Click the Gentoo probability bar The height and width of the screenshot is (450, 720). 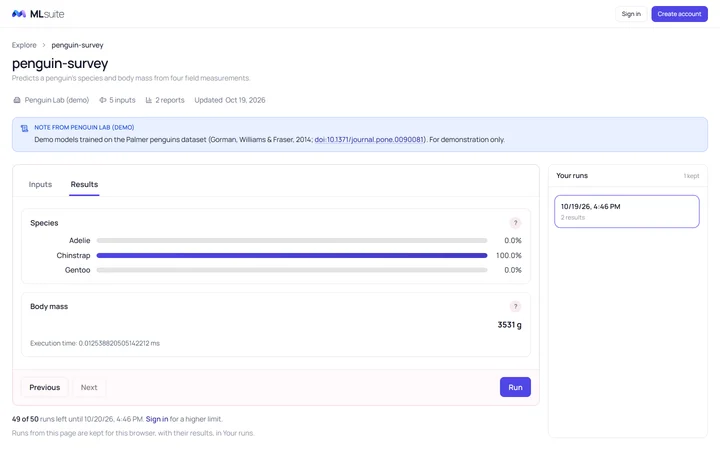292,270
